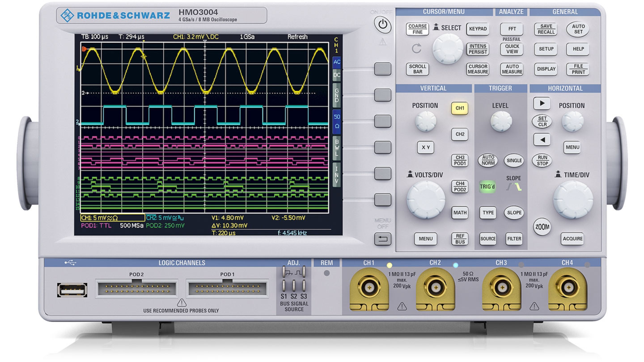Viewport: 644px width, 362px height.
Task: Click the trigger SLOPE edge indicator
Action: click(x=514, y=187)
